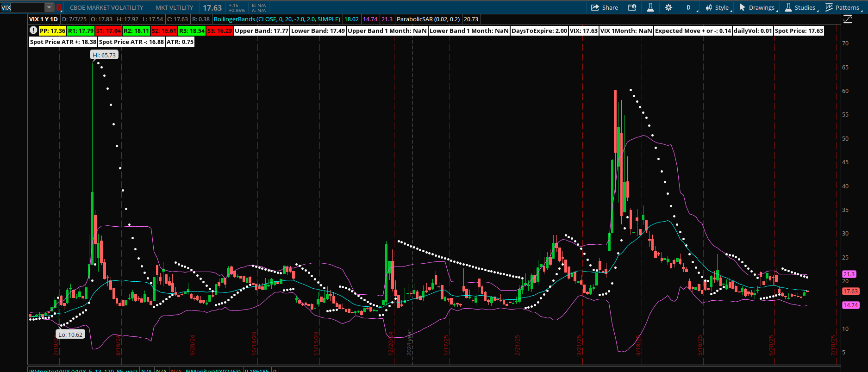Viewport: 868px width, 372px height.
Task: Open the Patterns menu
Action: [x=843, y=7]
